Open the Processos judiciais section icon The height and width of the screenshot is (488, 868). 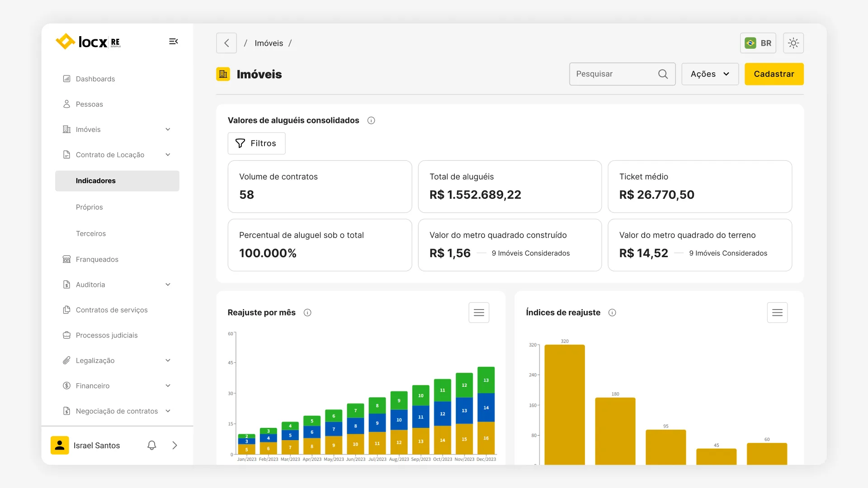pyautogui.click(x=67, y=335)
